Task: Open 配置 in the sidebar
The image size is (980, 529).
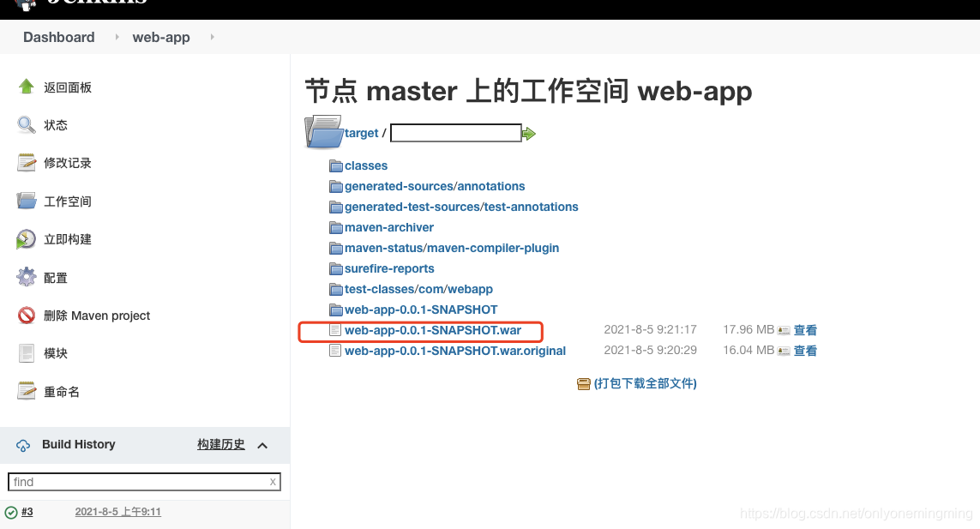Action: click(56, 278)
